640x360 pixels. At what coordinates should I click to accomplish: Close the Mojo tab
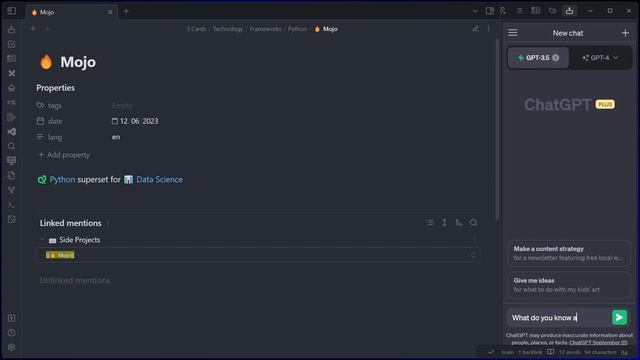coord(110,12)
